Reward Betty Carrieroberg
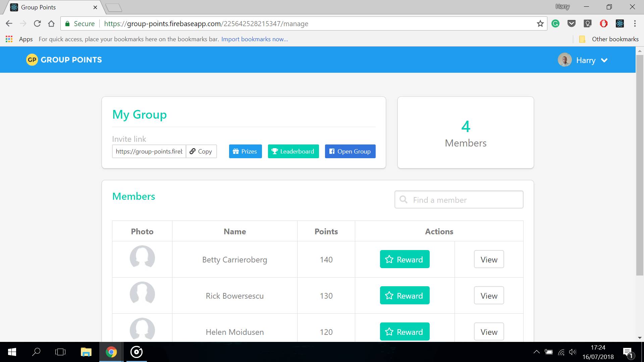 (x=405, y=259)
